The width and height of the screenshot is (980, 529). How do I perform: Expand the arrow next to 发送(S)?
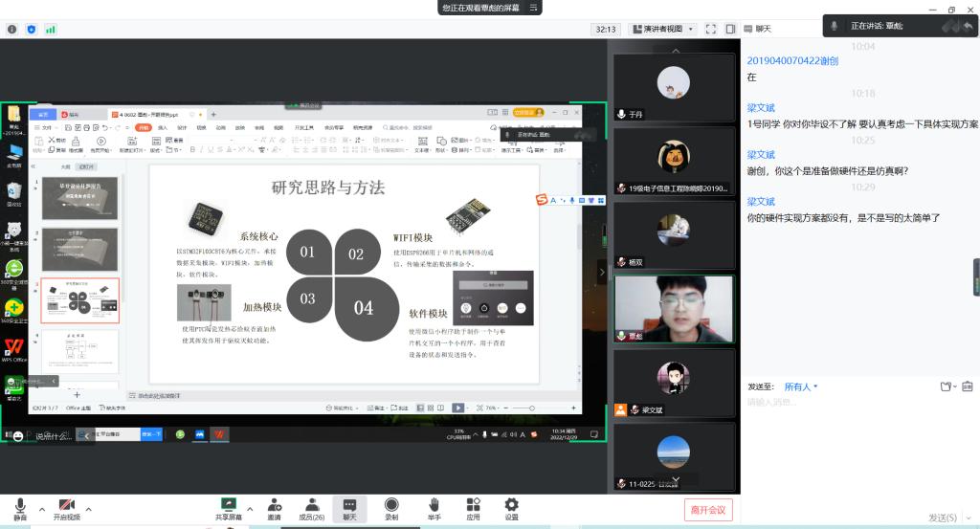(x=965, y=518)
